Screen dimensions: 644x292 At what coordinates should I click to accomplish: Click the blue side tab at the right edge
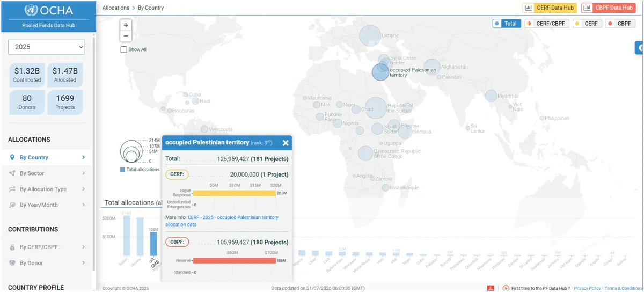coord(639,48)
